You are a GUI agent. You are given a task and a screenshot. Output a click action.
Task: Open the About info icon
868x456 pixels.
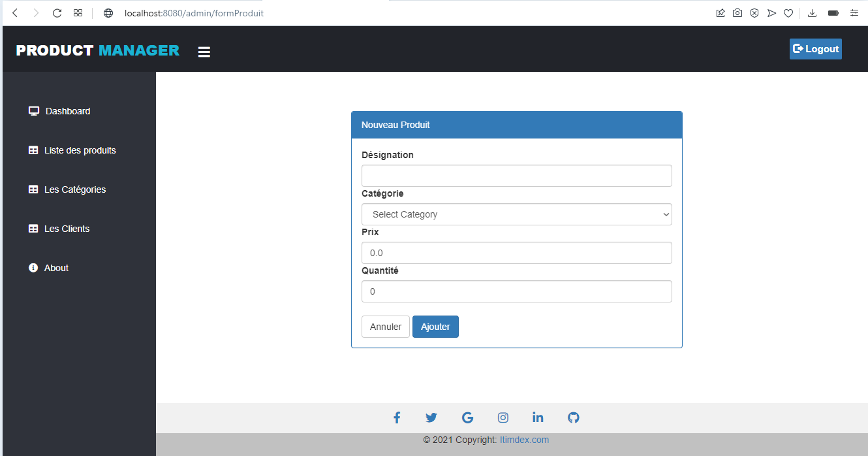(33, 267)
